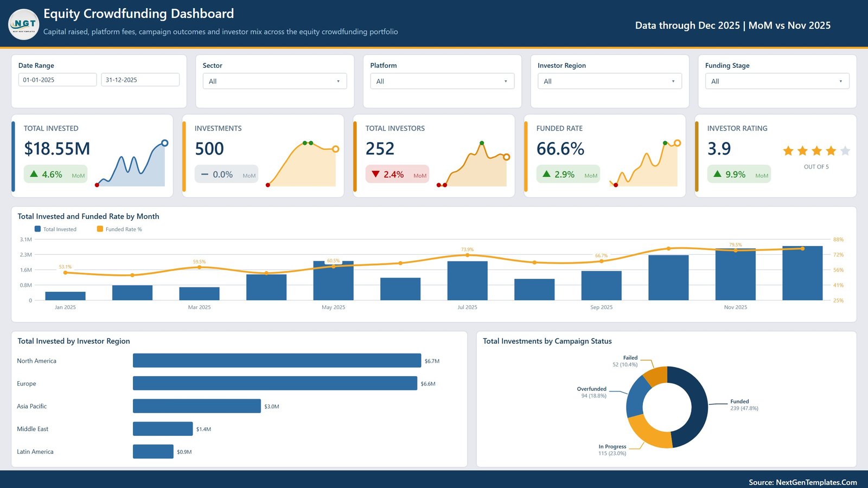This screenshot has height=488, width=868.
Task: Click the red down arrow on Total Investors
Action: [x=375, y=174]
